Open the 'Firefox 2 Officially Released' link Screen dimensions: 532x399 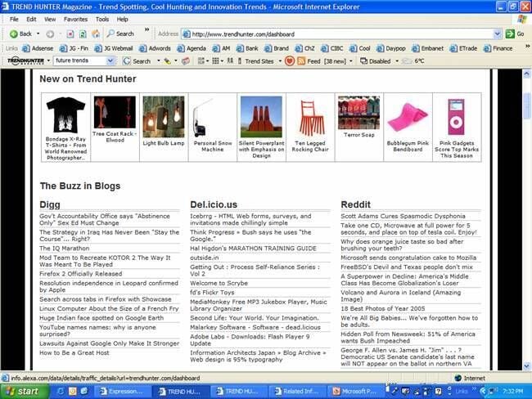pyautogui.click(x=80, y=274)
